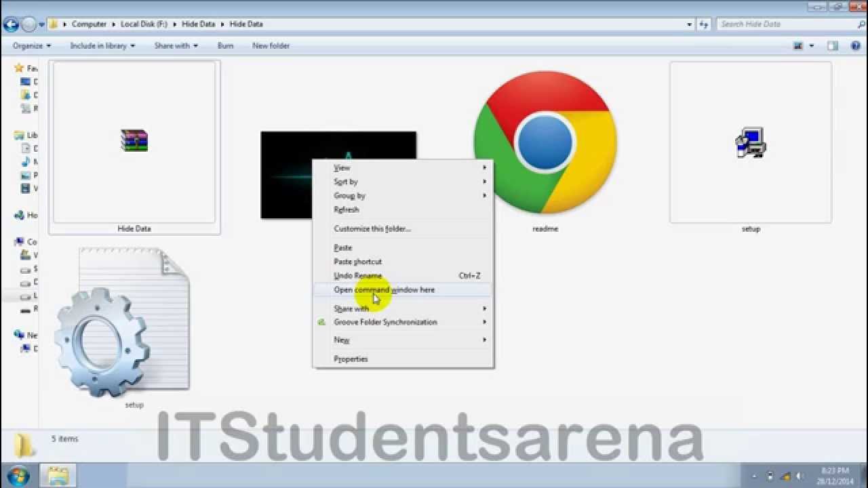
Task: Click the Forward navigation arrow button
Action: (x=29, y=24)
